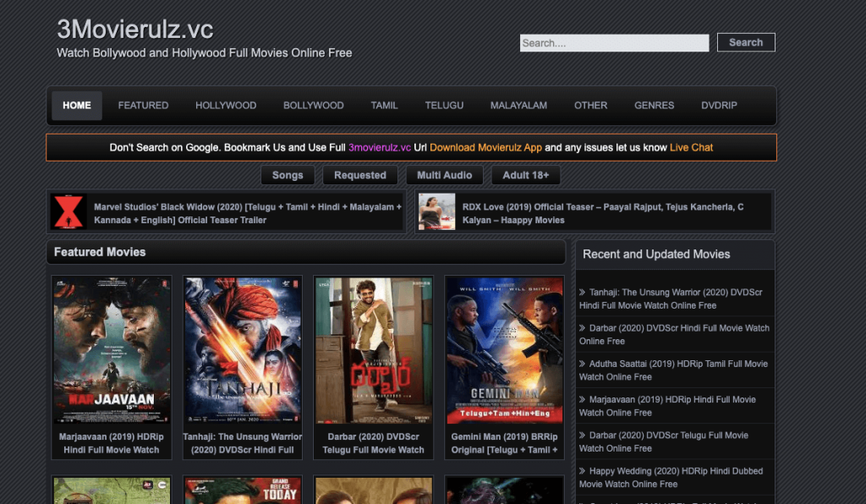Image resolution: width=866 pixels, height=504 pixels.
Task: Click the Requested button
Action: (360, 176)
